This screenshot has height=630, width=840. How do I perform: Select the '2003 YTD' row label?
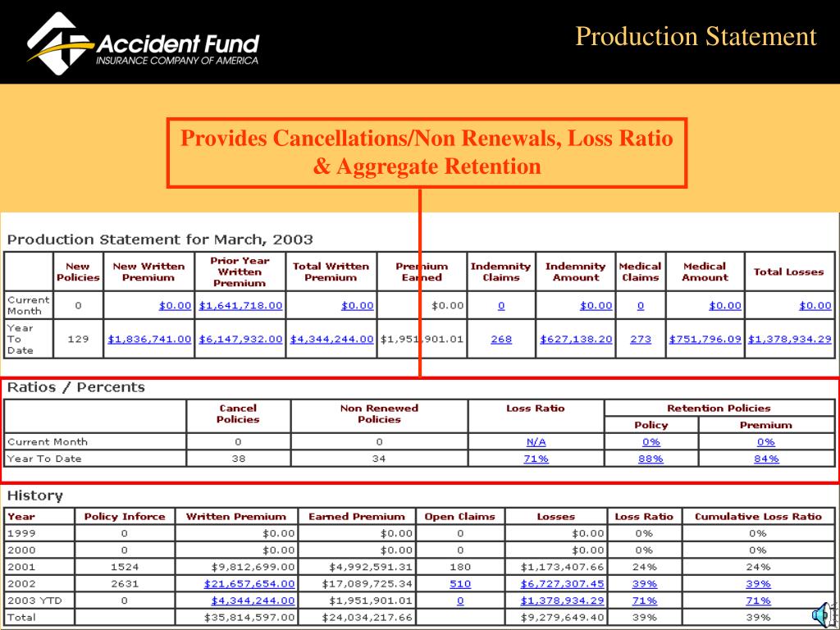click(x=34, y=600)
